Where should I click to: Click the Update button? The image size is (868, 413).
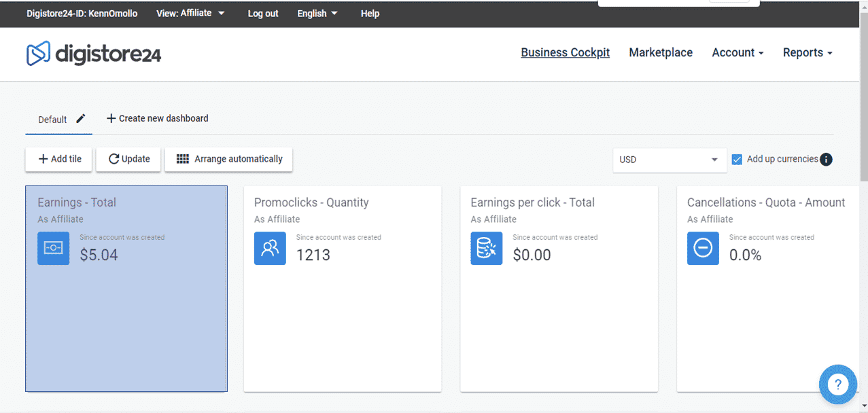point(129,159)
